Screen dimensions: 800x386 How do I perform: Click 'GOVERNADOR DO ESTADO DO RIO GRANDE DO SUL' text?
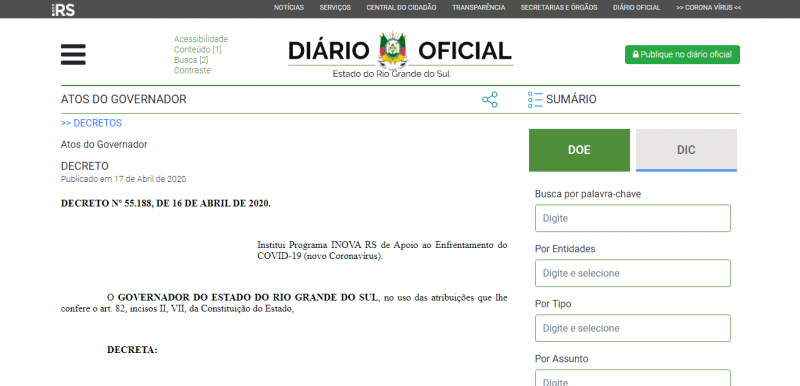click(248, 298)
